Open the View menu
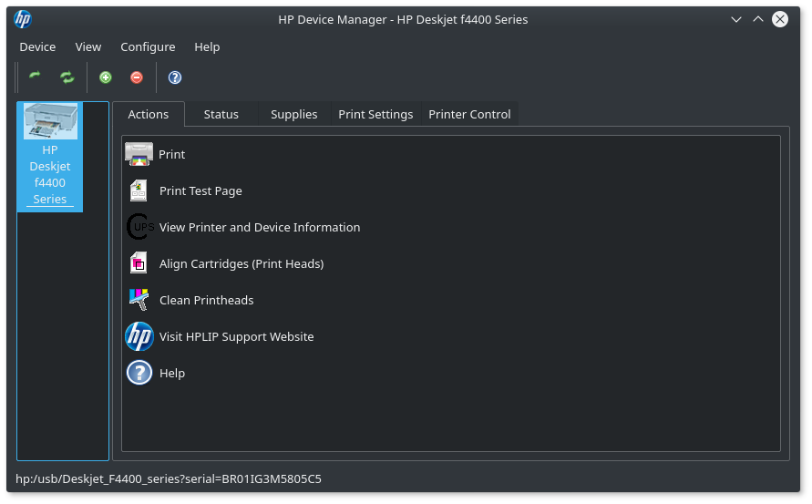The height and width of the screenshot is (504, 812). [88, 46]
